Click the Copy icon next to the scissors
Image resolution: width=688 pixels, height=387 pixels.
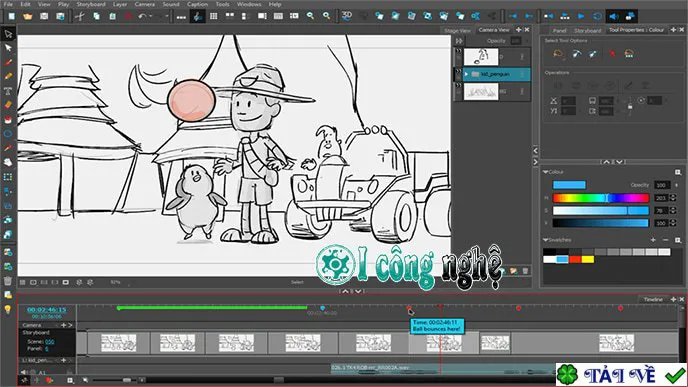tap(96, 16)
